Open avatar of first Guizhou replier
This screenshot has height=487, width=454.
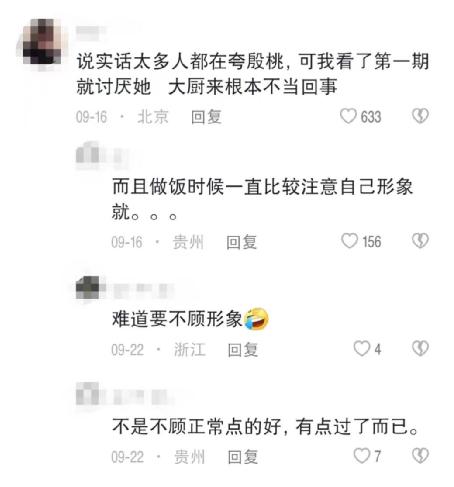pos(87,155)
